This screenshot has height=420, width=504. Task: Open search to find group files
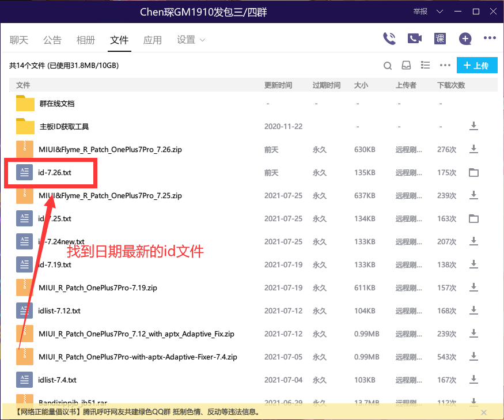388,65
